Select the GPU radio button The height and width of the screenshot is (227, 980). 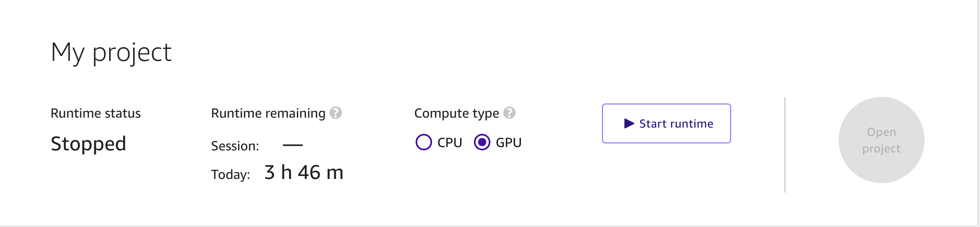click(x=482, y=142)
